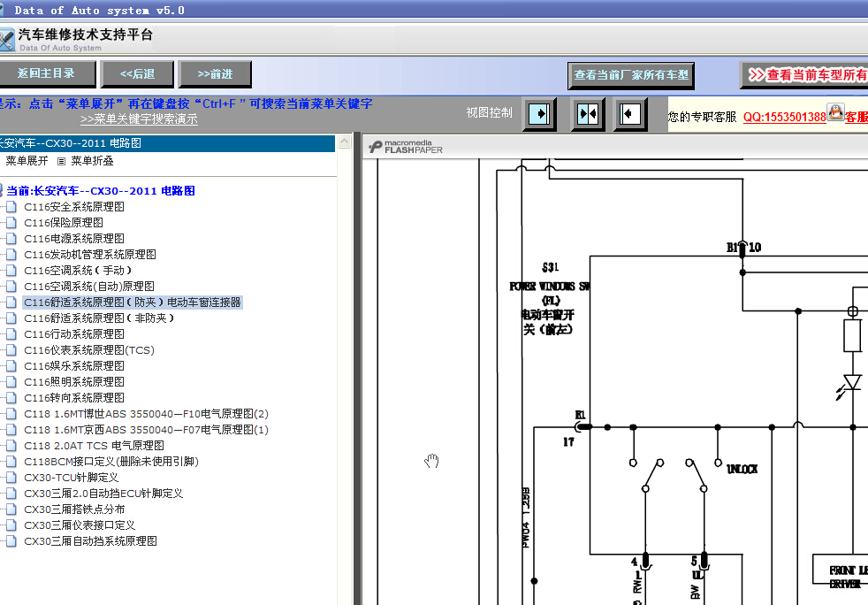Open C116保险原理图 document
The image size is (868, 605).
click(64, 223)
